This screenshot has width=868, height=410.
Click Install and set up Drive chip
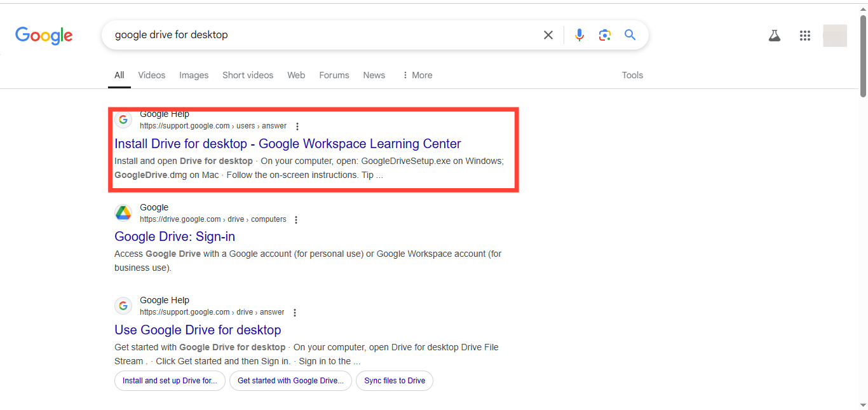[x=170, y=381]
